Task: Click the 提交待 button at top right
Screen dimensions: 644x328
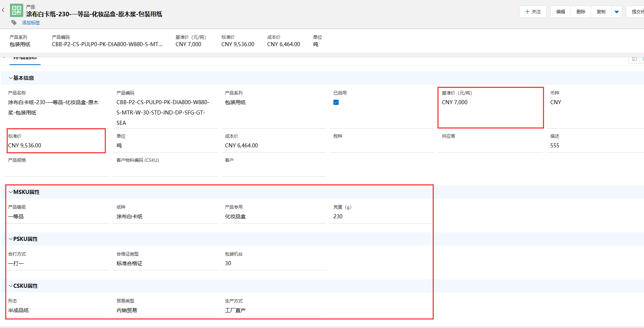Action: coord(637,12)
